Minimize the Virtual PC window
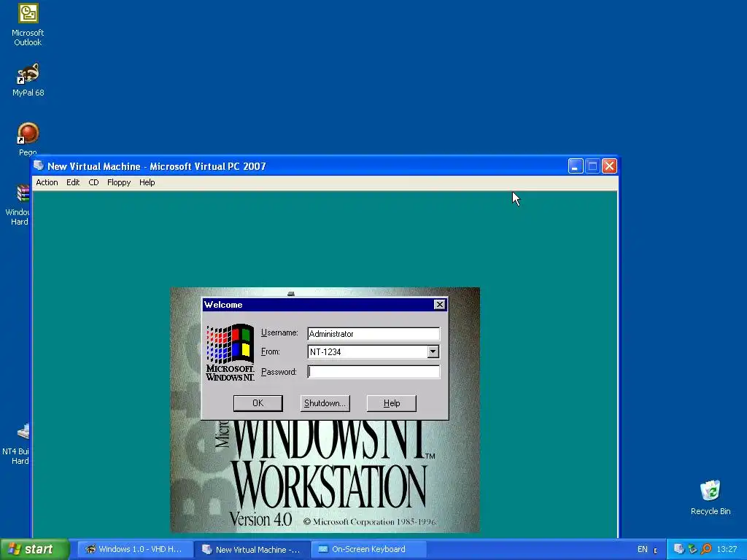 click(576, 166)
